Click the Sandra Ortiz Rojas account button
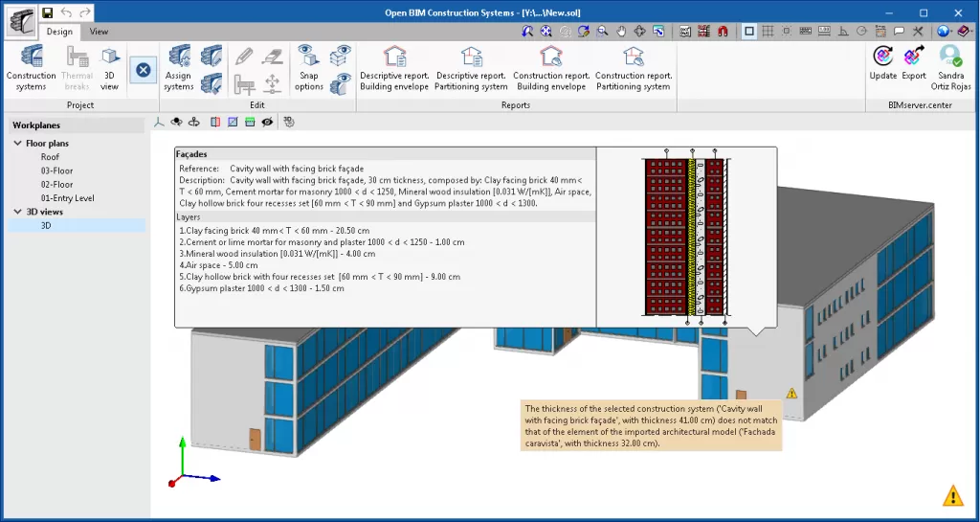The image size is (980, 522). tap(950, 62)
